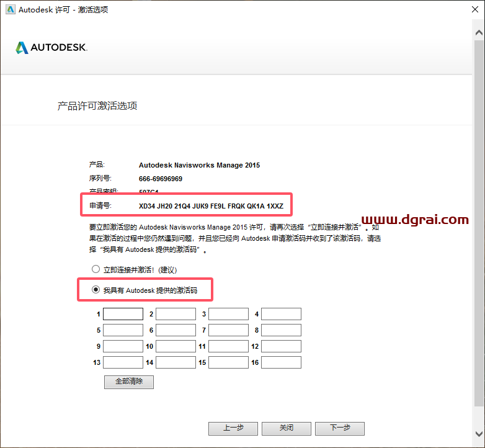Go back with the 上一步 button

[x=233, y=429]
